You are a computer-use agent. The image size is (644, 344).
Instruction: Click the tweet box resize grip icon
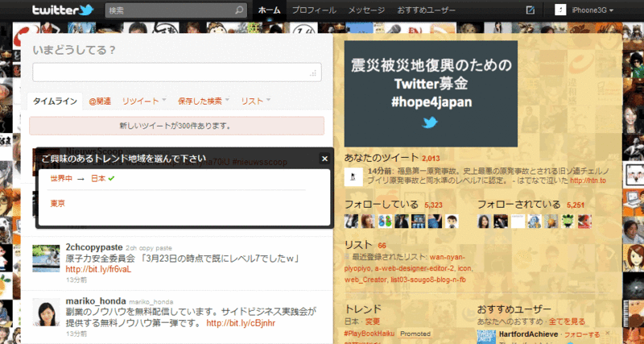pos(313,73)
